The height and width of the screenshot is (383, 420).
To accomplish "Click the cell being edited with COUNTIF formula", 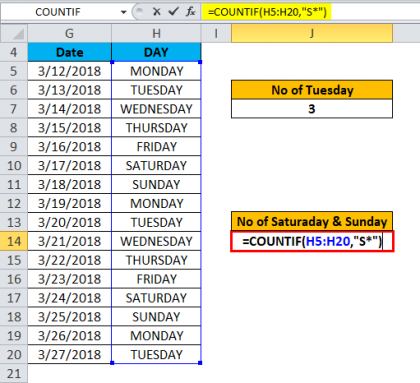I will click(312, 241).
